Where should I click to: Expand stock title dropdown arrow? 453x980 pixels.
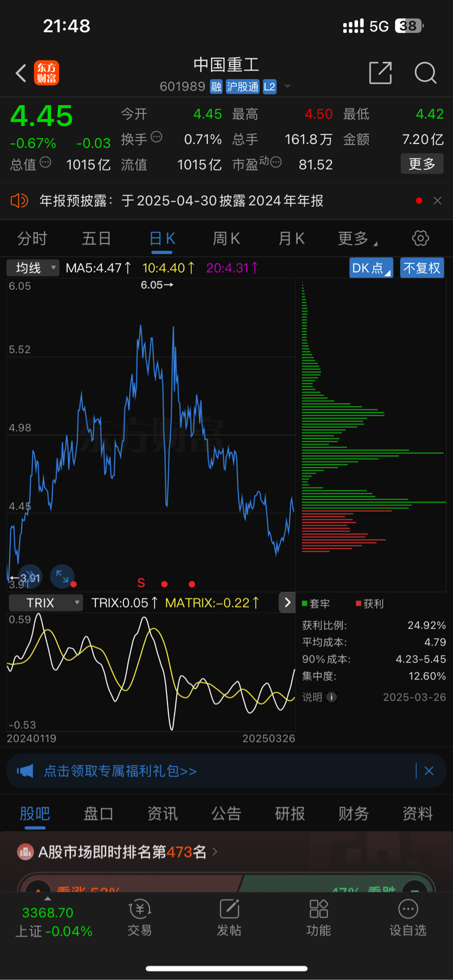[288, 87]
